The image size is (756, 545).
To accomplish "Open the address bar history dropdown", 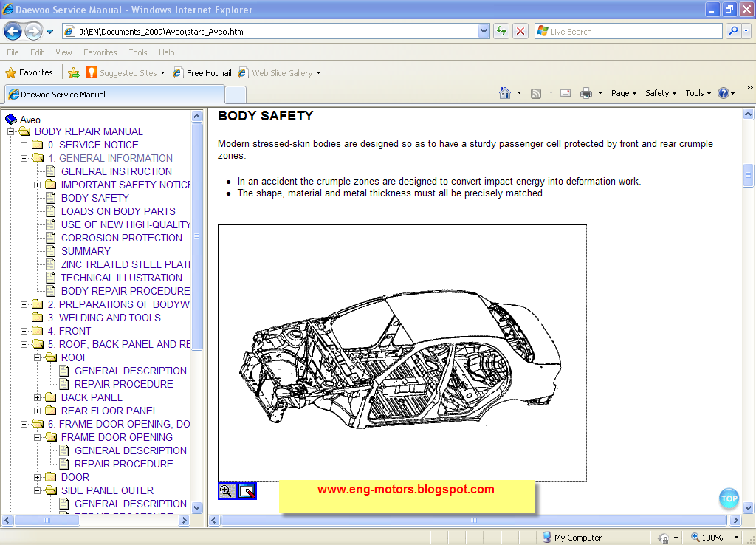I will tap(484, 31).
